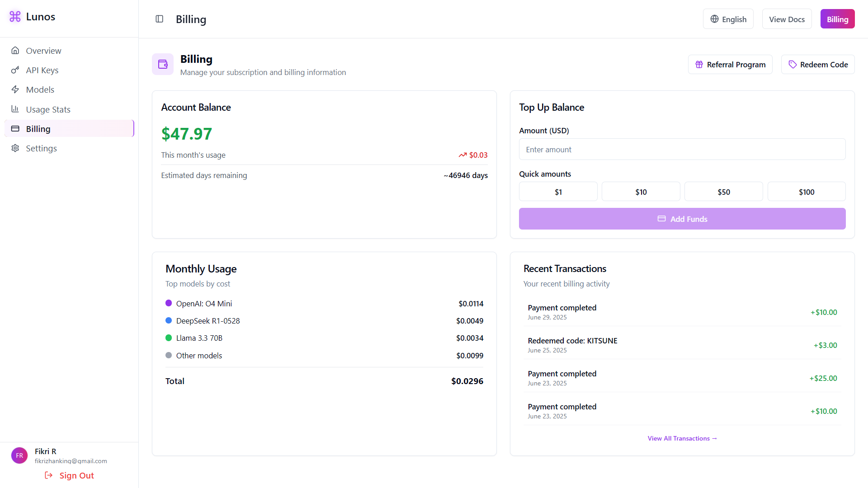Click the Lunos logo icon
The image size is (868, 488).
pyautogui.click(x=15, y=17)
